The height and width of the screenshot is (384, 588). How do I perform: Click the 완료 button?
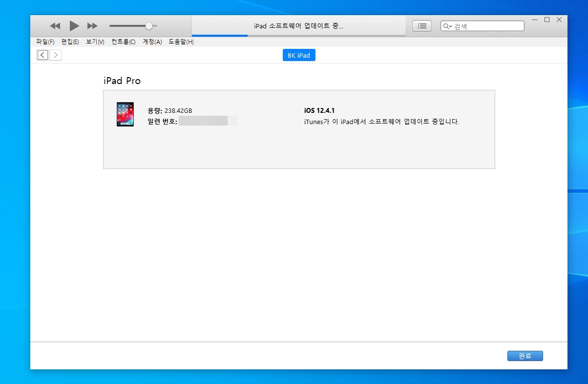point(525,356)
